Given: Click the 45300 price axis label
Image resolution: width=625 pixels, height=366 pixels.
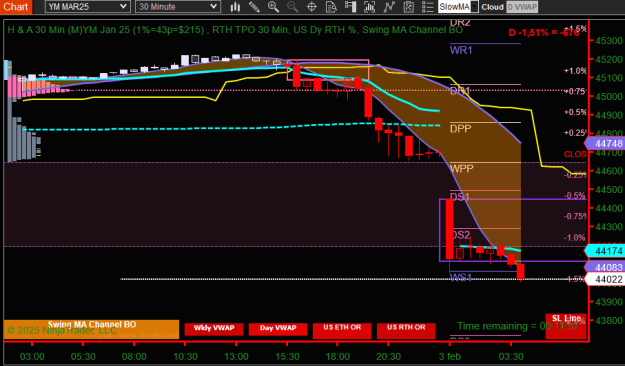Looking at the screenshot, I should tap(609, 41).
